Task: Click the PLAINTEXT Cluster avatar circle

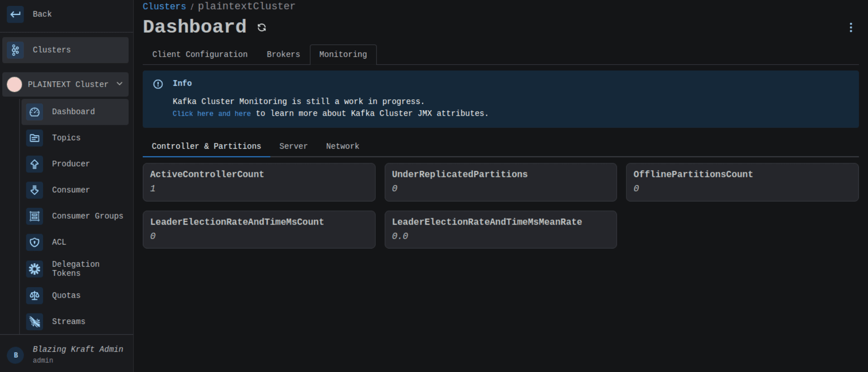Action: (15, 84)
